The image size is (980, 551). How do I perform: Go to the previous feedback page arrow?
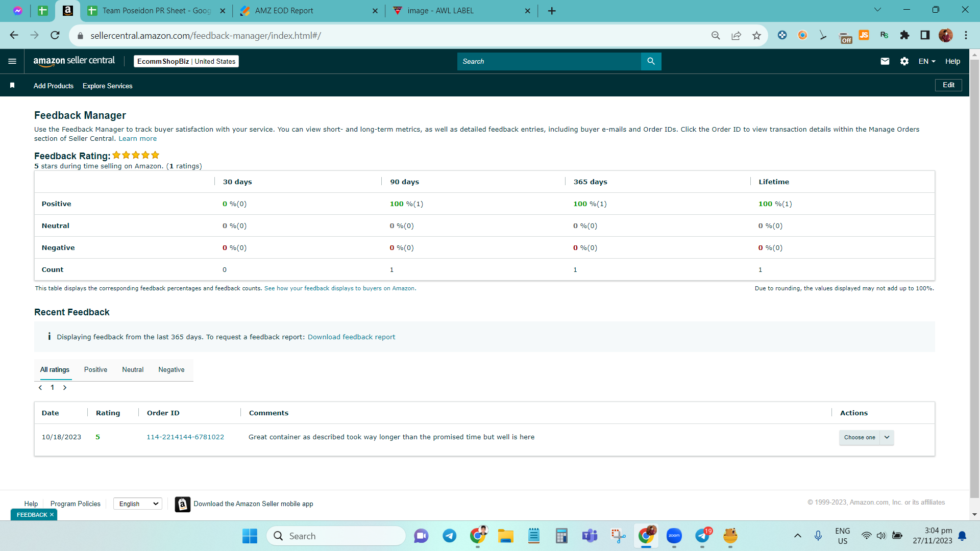(x=40, y=388)
